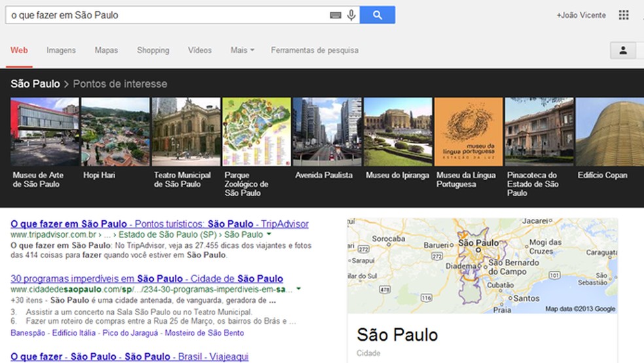Select the Web tab
Screen dimensions: 644x363
pos(19,50)
